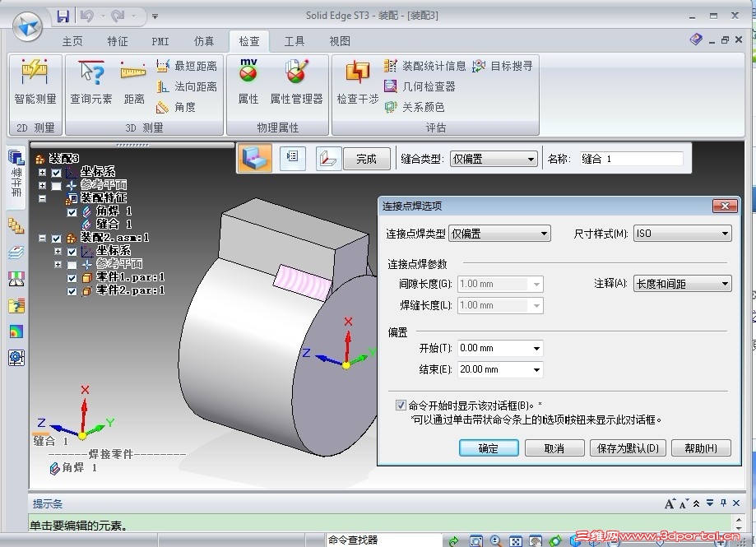Open the Solid Edge application button
This screenshot has height=547, width=756.
(x=27, y=26)
